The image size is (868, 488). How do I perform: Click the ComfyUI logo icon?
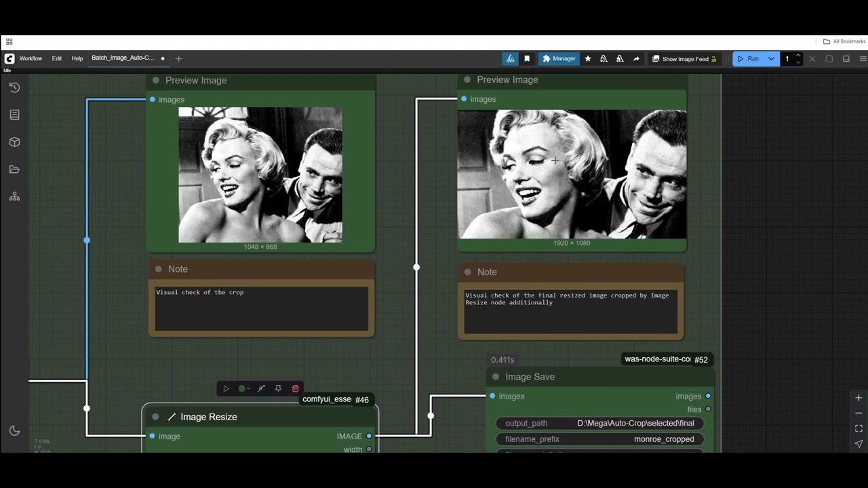tap(9, 58)
